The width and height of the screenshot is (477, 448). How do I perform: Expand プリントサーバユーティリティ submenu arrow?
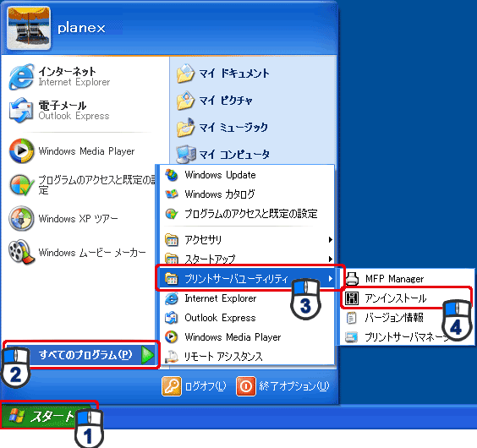pos(331,279)
